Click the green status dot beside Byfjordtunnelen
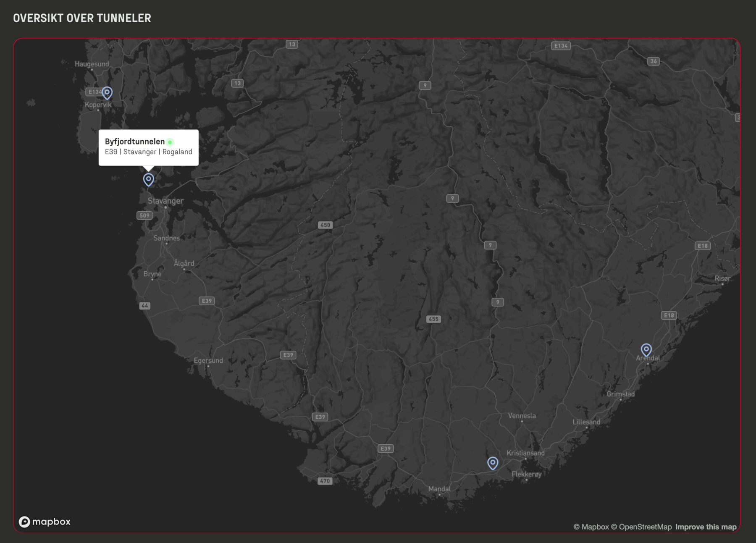The image size is (756, 543). (x=170, y=142)
